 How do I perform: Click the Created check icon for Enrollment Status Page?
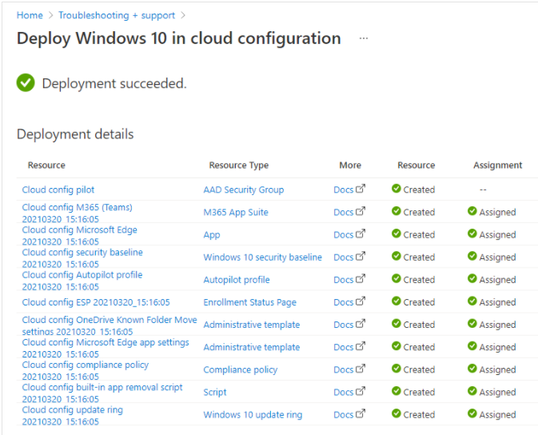coord(396,301)
